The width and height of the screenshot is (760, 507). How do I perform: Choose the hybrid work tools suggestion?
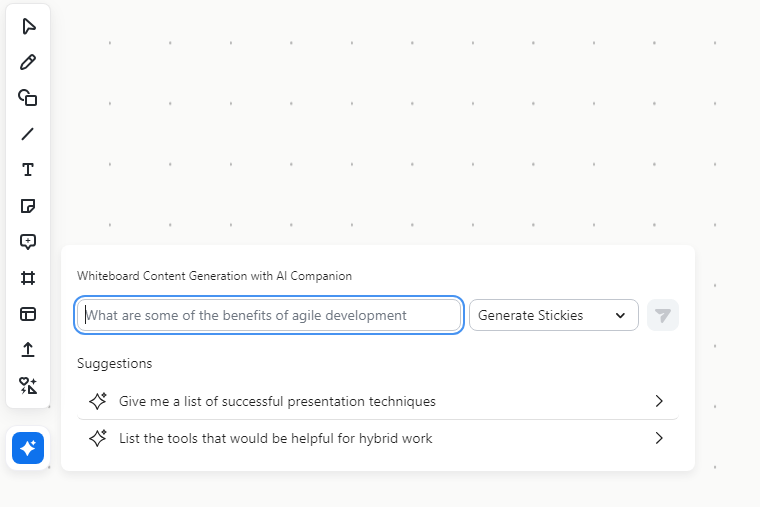click(275, 438)
